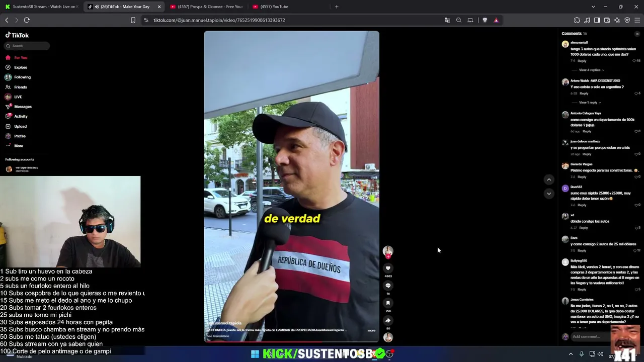Toggle the browser sidebar panel
This screenshot has width=644, height=362.
(x=597, y=20)
